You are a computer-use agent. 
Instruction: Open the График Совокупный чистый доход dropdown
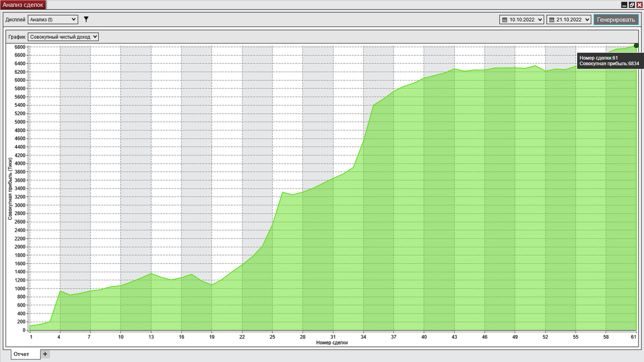tap(63, 37)
